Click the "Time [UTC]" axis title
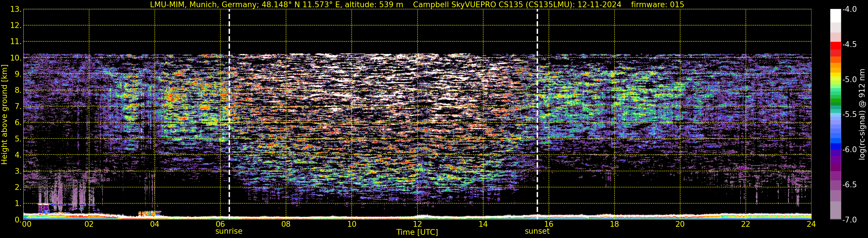 coord(417,232)
